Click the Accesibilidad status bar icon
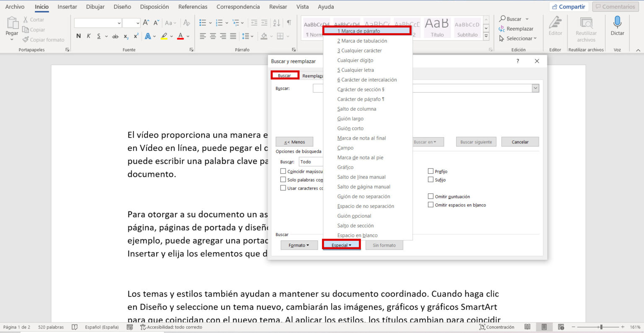 [143, 327]
